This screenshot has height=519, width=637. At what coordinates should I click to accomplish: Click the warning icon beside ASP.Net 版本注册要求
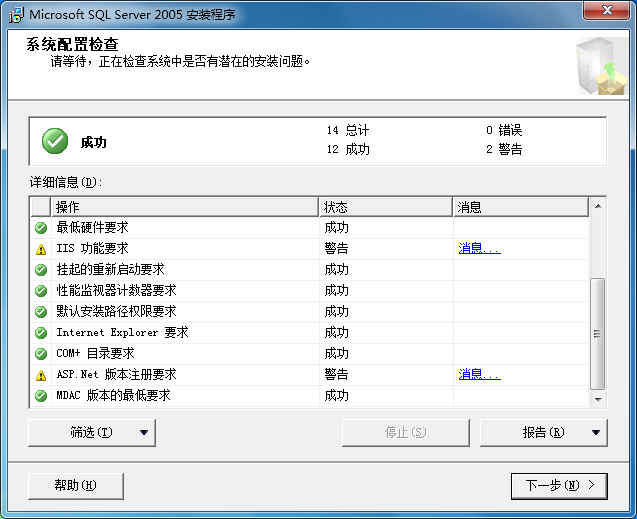tap(41, 375)
